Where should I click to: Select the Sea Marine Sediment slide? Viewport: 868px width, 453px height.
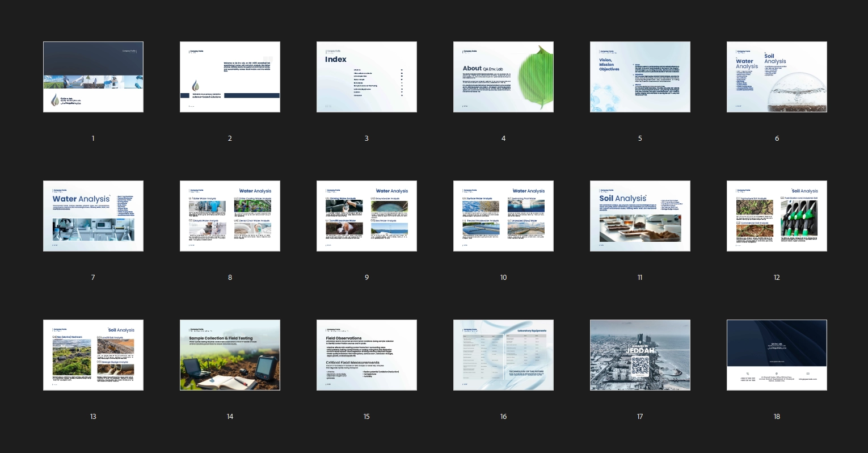93,355
